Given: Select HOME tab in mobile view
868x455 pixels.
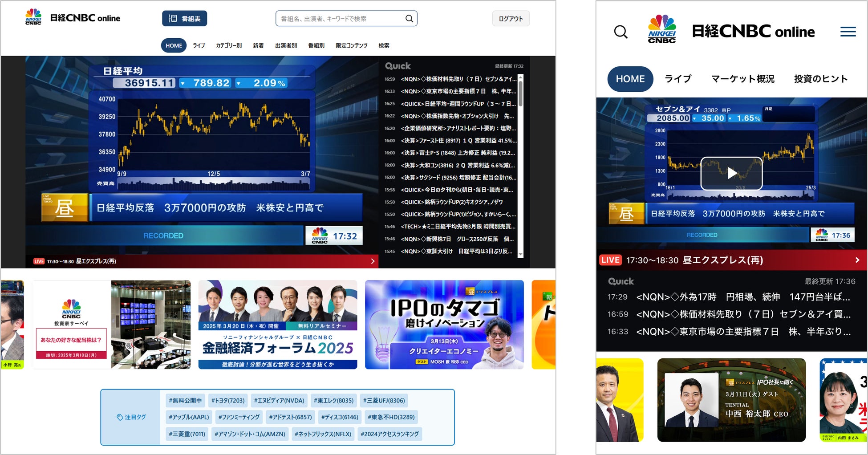Looking at the screenshot, I should [x=630, y=79].
